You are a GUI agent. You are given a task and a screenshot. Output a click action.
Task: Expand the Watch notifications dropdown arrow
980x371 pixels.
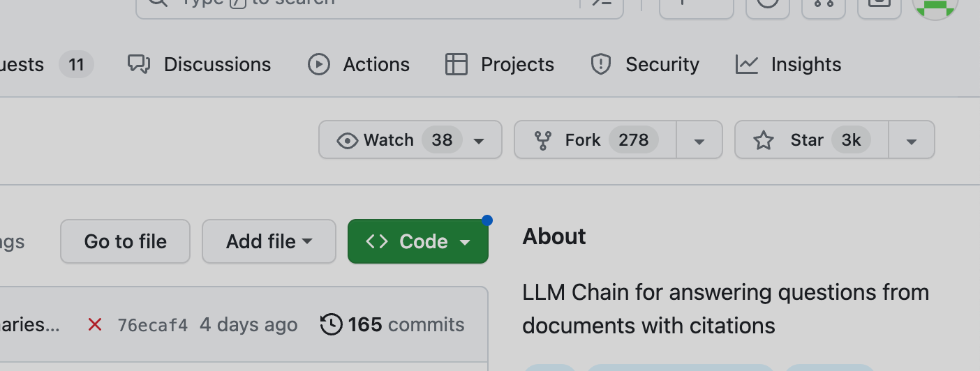coord(479,140)
